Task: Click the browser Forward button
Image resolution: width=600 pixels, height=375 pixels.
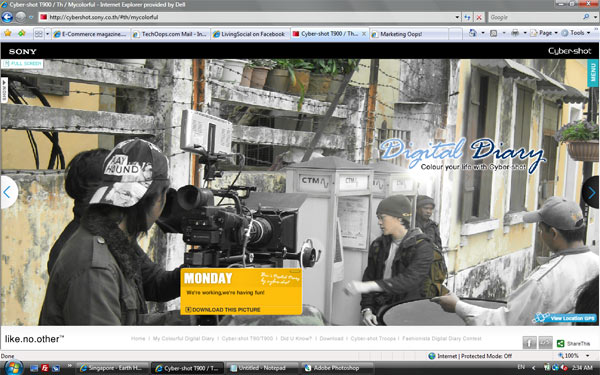Action: coord(21,17)
